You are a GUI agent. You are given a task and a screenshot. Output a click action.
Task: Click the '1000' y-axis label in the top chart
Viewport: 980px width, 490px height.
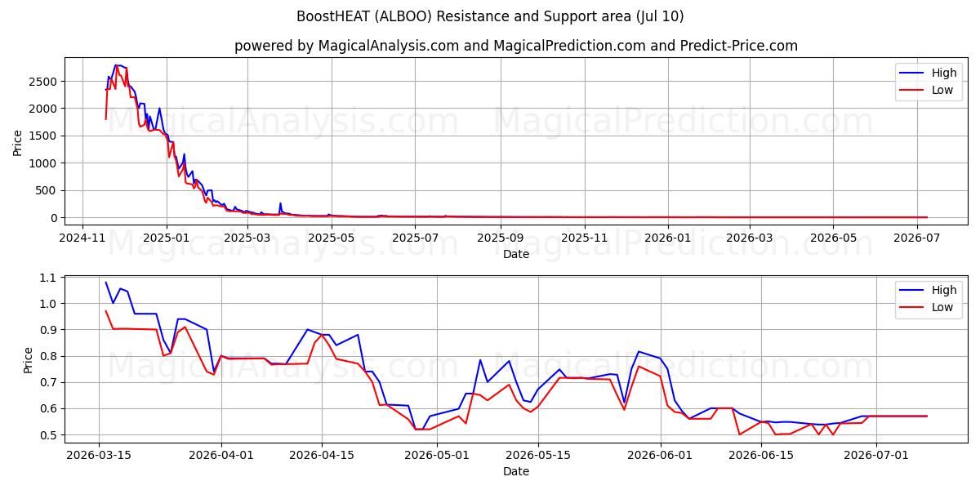pyautogui.click(x=42, y=163)
